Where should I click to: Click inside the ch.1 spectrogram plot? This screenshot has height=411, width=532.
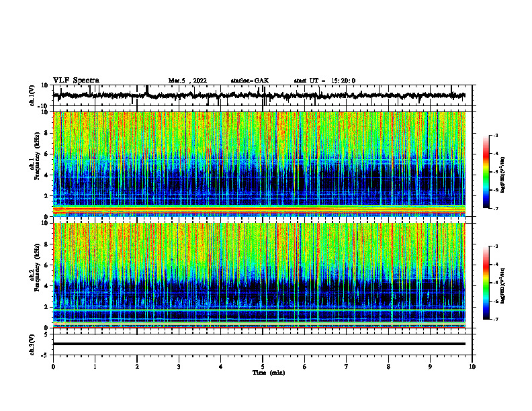point(259,164)
